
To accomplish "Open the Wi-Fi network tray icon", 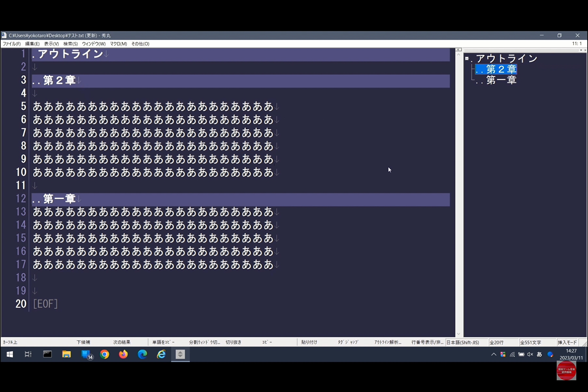I will pos(512,354).
